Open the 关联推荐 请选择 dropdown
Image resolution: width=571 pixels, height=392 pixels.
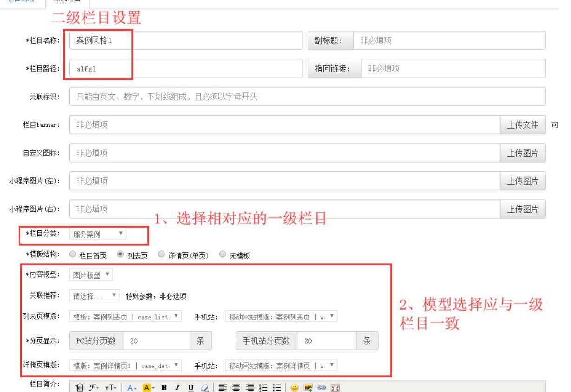(x=94, y=295)
